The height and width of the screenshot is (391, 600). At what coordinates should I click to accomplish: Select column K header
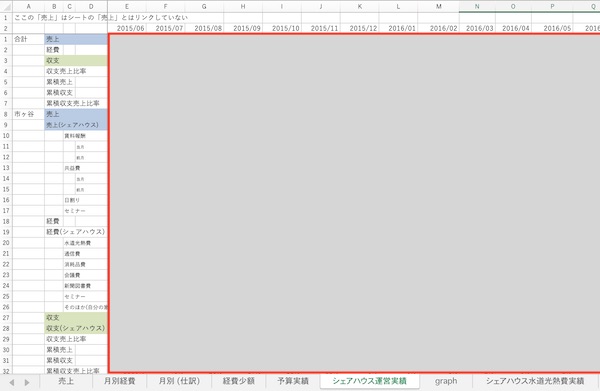click(359, 7)
